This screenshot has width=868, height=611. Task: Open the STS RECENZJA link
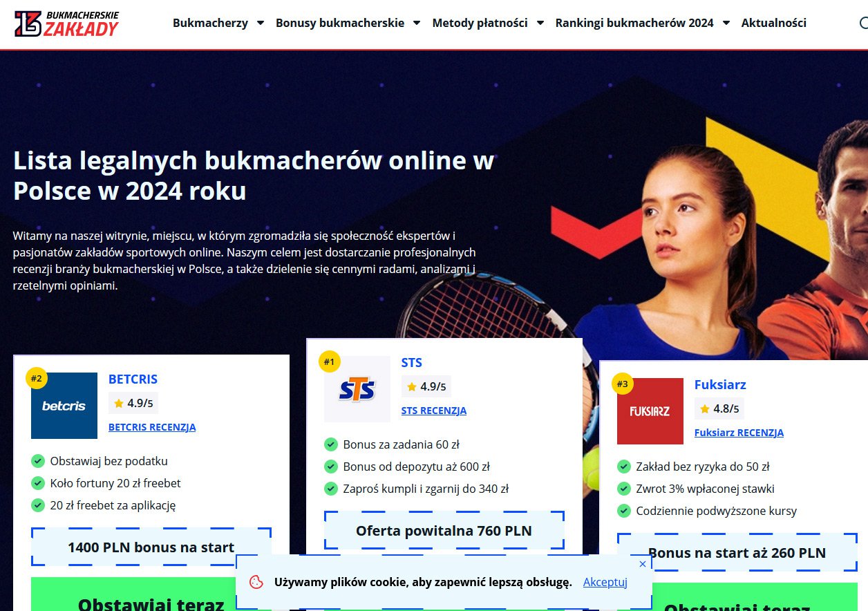[x=434, y=411]
